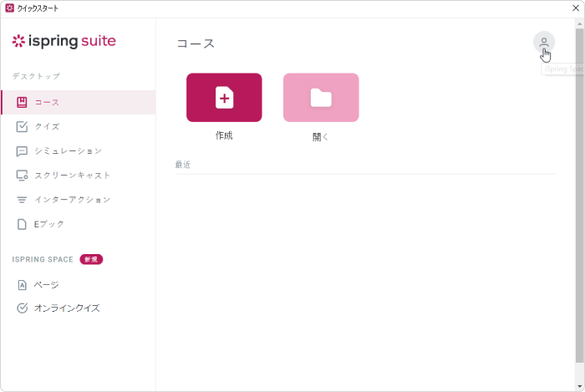Click the ispring suite logo
585x392 pixels.
[x=64, y=41]
